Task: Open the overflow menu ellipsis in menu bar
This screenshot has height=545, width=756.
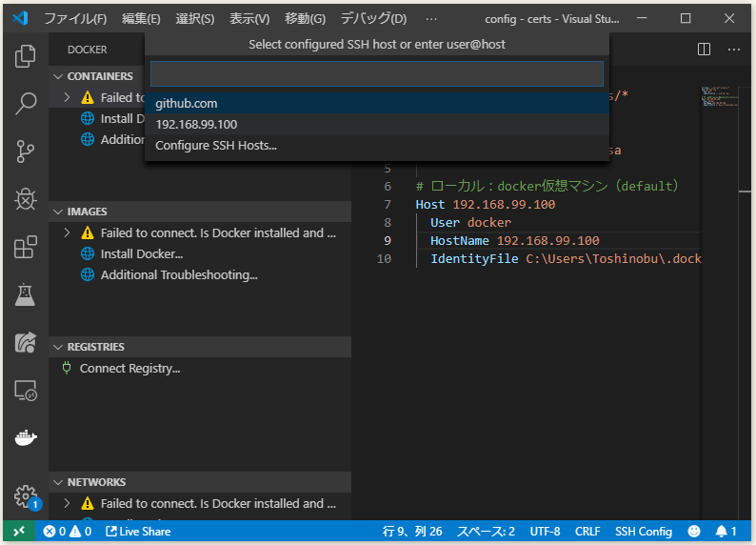Action: click(x=431, y=19)
